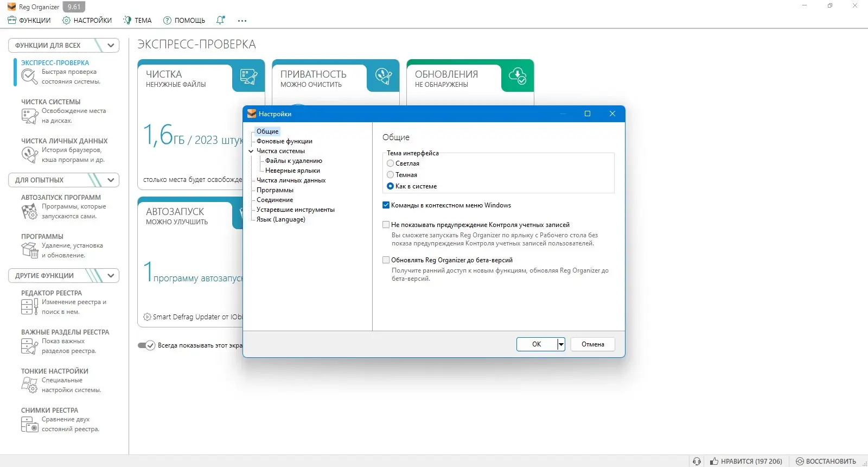Click the Тонкие настройки sidebar icon
The width and height of the screenshot is (868, 467).
pyautogui.click(x=29, y=385)
